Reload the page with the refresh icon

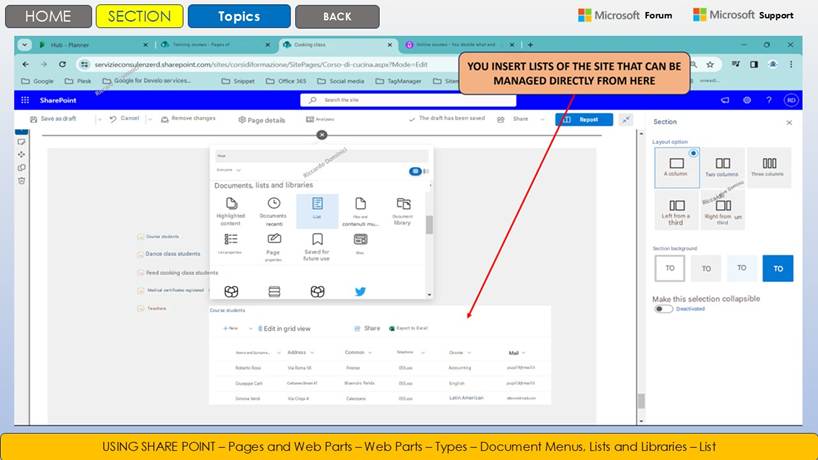pyautogui.click(x=62, y=64)
